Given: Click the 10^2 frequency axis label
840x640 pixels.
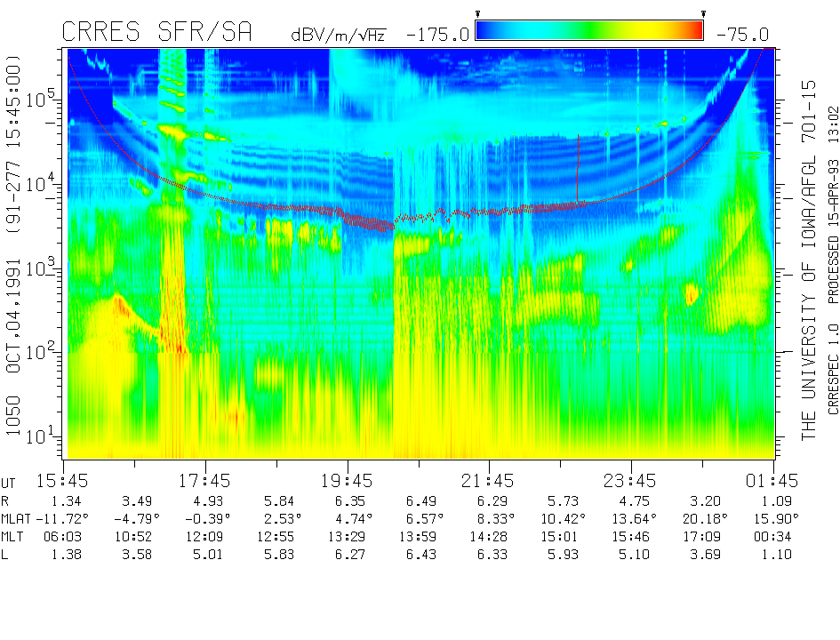Looking at the screenshot, I should tap(41, 351).
